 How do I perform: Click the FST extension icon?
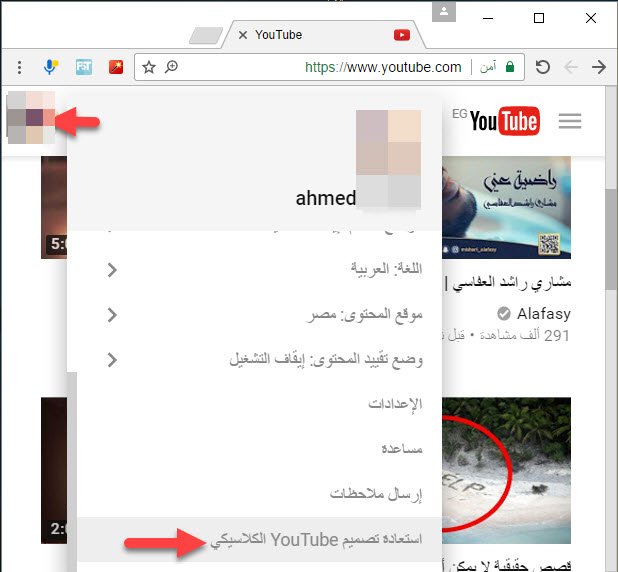[x=84, y=67]
